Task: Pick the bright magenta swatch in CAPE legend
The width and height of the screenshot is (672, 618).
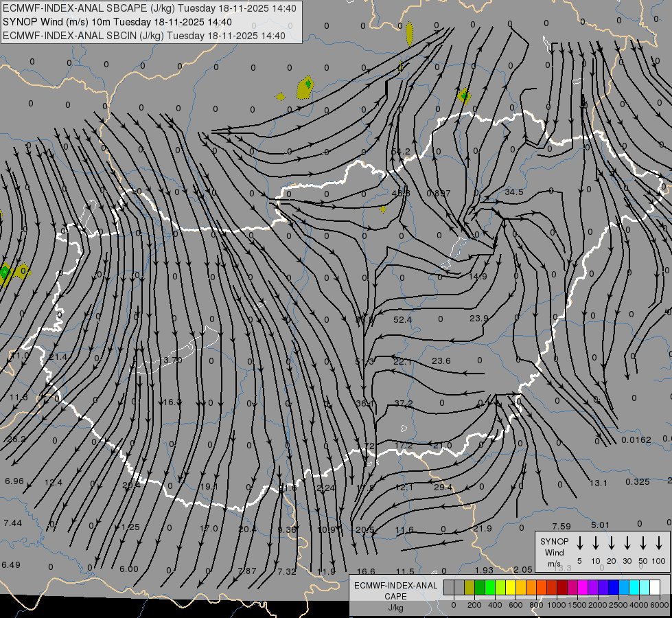Action: 583,587
